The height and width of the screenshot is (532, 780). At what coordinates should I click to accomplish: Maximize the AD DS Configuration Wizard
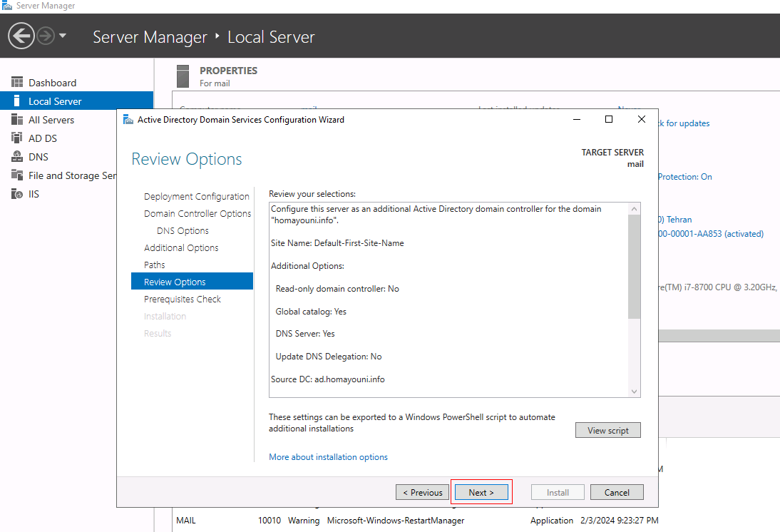[609, 119]
